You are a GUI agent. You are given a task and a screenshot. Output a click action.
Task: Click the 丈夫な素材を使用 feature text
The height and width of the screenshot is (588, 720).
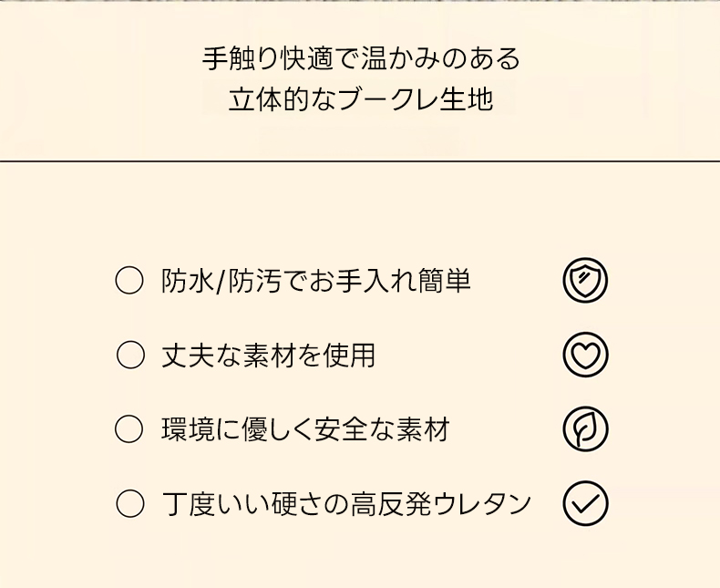pyautogui.click(x=269, y=356)
